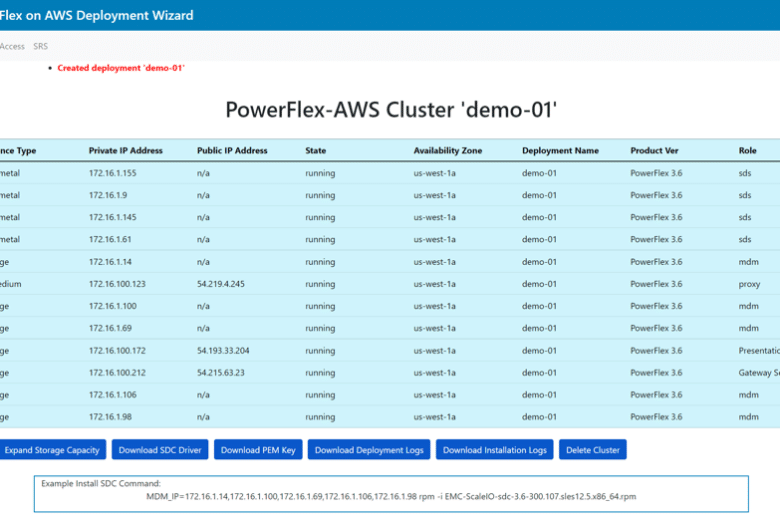Select private IP 172.16.1.69 cell
Screen dimensions: 780x516
coord(110,328)
